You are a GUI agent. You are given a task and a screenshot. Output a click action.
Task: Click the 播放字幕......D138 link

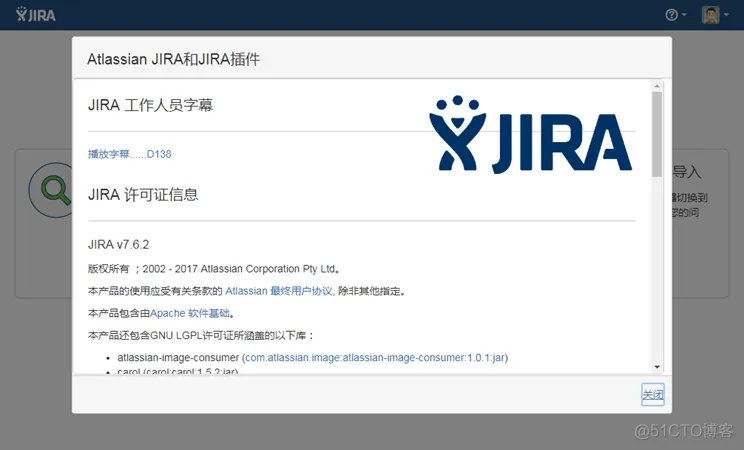point(130,154)
